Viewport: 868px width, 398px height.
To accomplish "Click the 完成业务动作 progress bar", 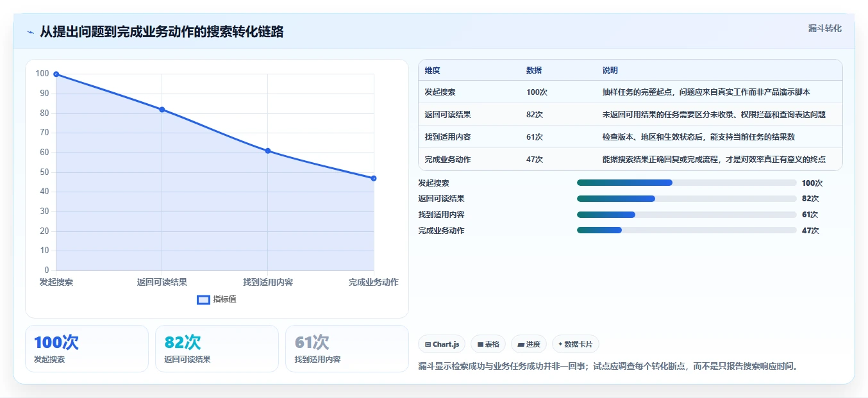I will point(687,230).
